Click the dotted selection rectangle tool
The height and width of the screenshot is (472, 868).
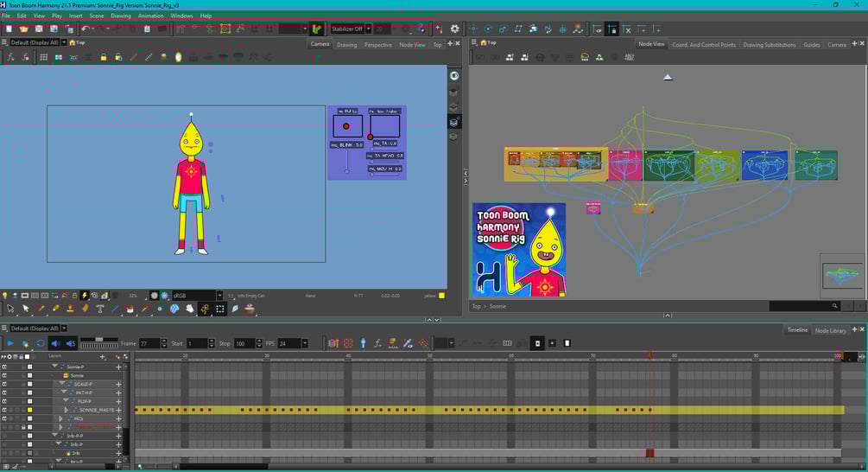(219, 309)
